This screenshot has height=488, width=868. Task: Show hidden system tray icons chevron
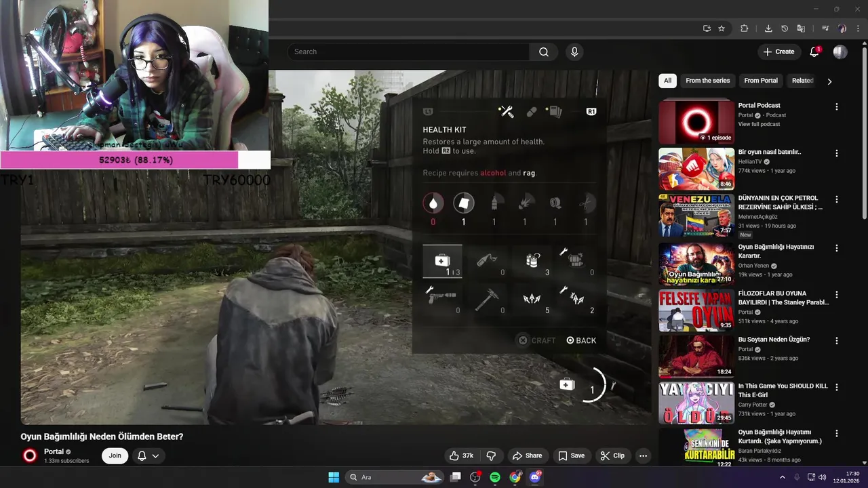pos(782,477)
